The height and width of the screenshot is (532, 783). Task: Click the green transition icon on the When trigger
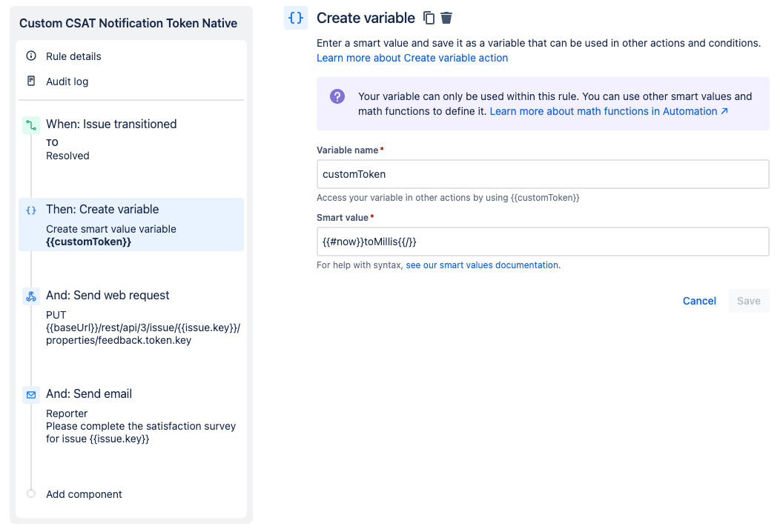tap(30, 124)
